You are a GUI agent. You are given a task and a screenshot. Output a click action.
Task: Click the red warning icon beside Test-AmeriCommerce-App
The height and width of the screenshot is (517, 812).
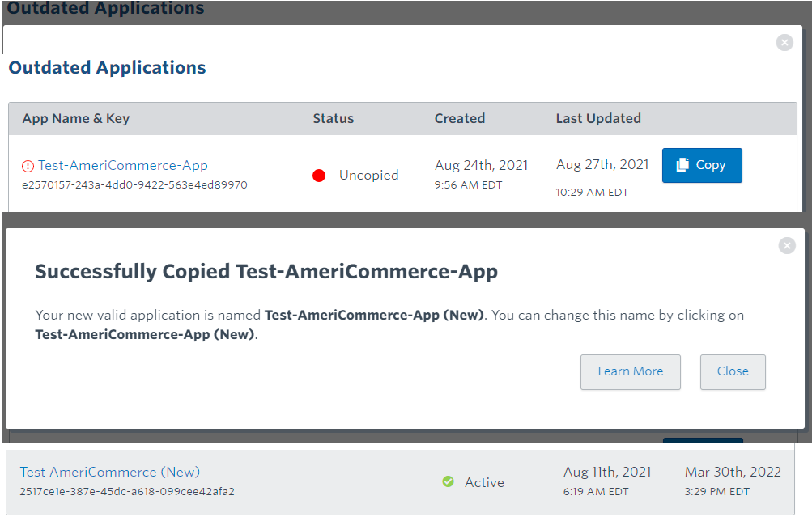coord(28,166)
